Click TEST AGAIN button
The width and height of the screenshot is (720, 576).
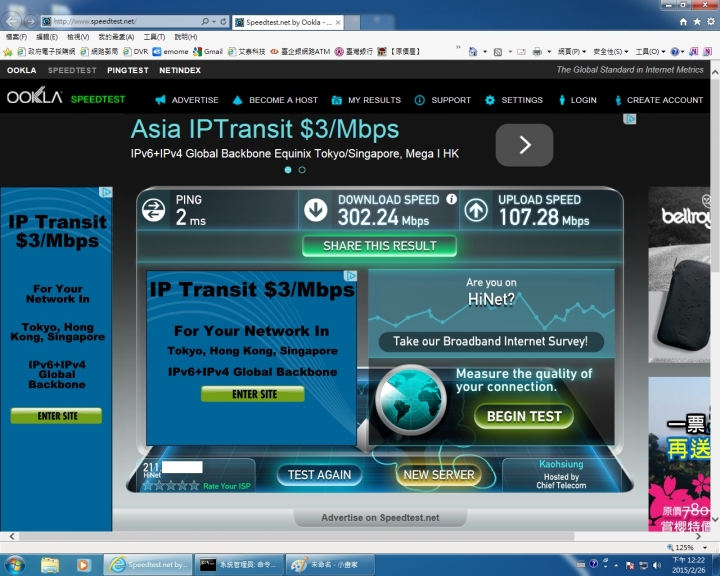pyautogui.click(x=320, y=474)
